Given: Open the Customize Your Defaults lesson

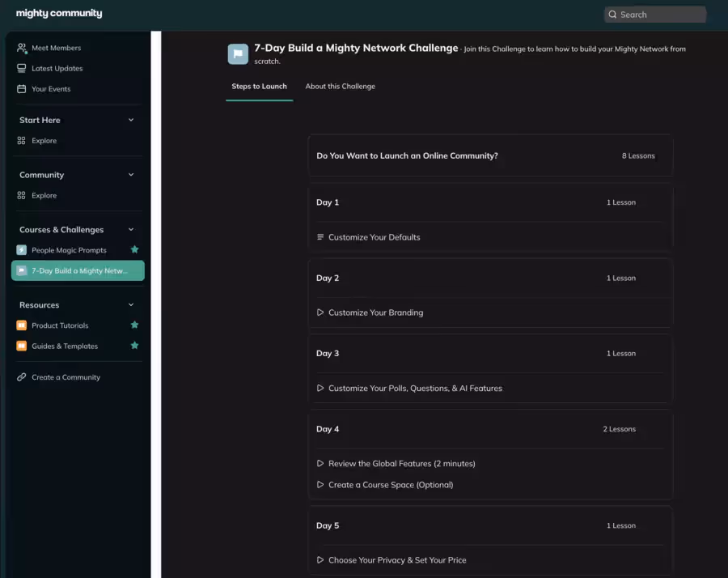Looking at the screenshot, I should 375,237.
